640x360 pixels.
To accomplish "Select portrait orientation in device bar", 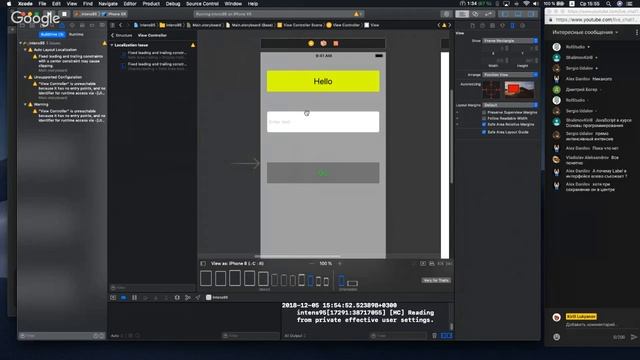I will (342, 280).
